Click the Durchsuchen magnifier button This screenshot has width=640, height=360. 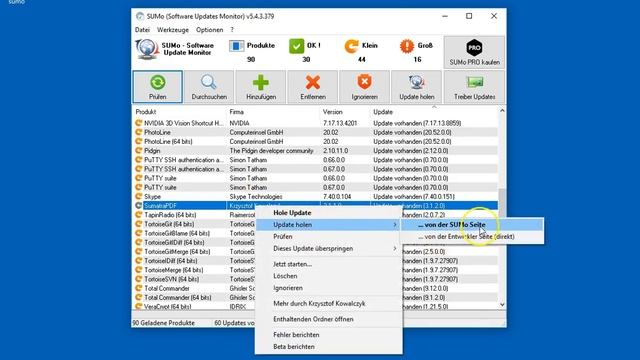(209, 87)
